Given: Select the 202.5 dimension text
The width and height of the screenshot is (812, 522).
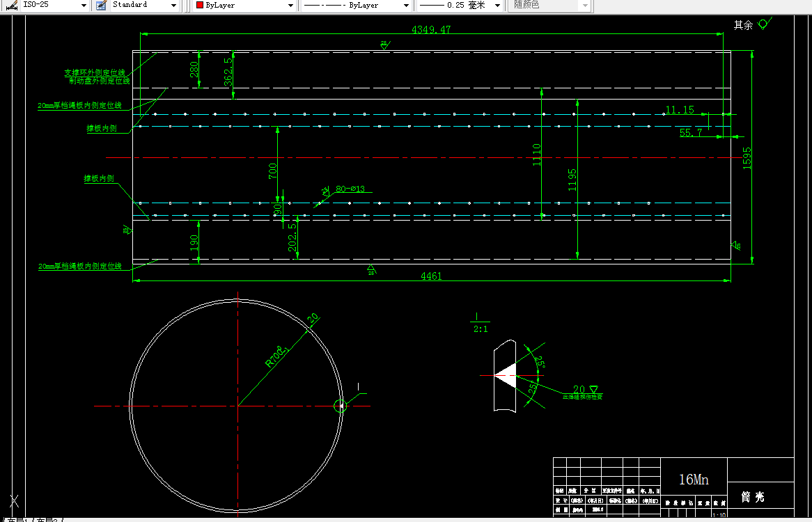Looking at the screenshot, I should 292,237.
